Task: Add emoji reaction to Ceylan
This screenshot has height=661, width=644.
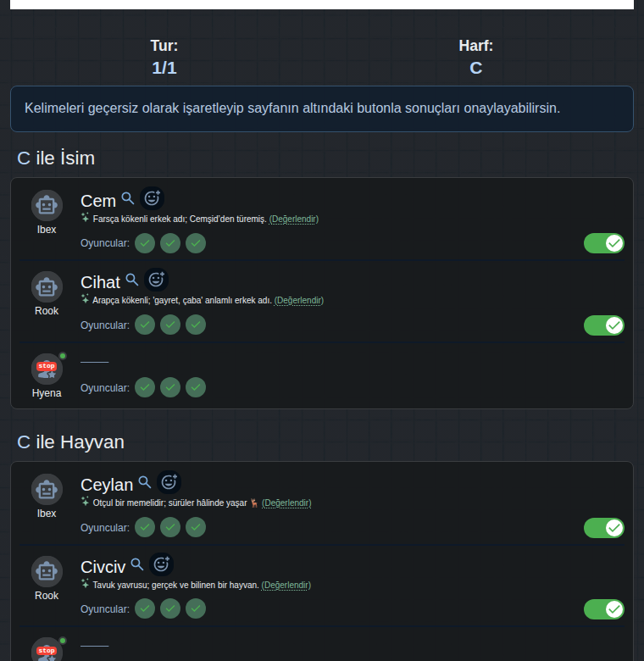Action: pos(169,482)
